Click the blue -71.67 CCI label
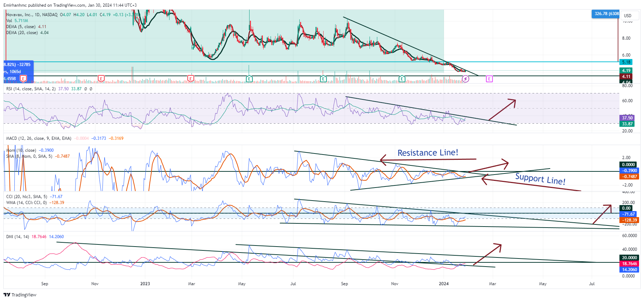Viewport: 644px width, 301px height. pos(629,214)
